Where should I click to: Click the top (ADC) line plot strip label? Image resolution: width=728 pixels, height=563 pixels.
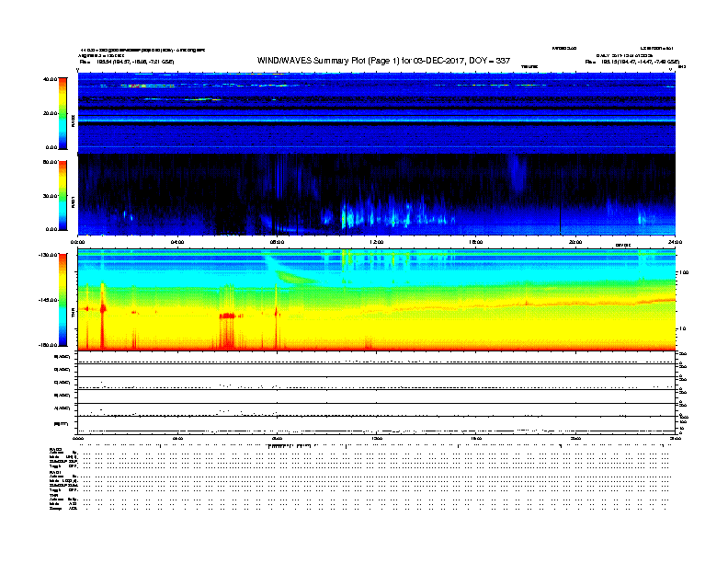[63, 357]
